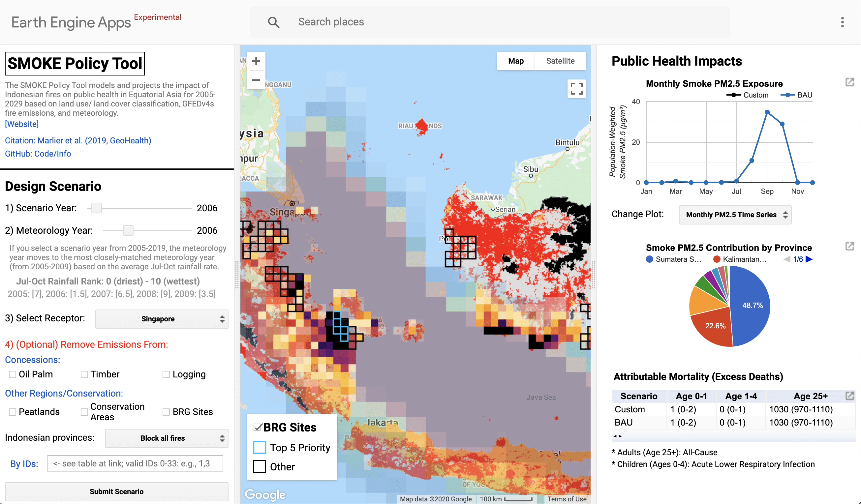This screenshot has width=861, height=504.
Task: Go to previous pie legend page
Action: tap(787, 259)
